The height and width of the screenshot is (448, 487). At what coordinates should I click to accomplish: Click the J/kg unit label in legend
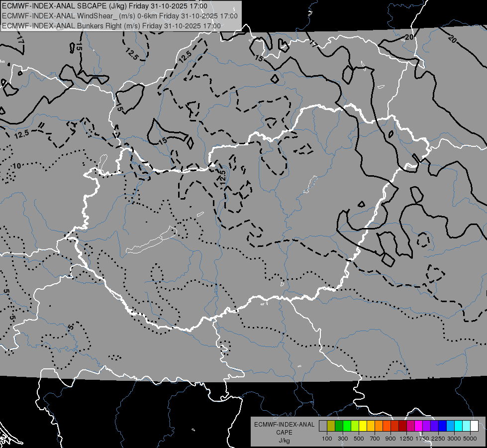click(284, 441)
